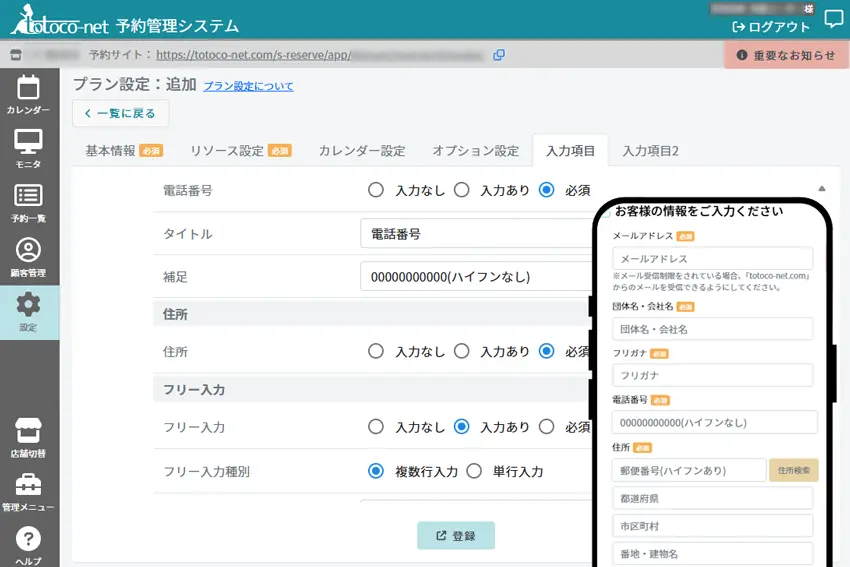
Task: Switch to the オプション設定 tab
Action: tap(475, 151)
